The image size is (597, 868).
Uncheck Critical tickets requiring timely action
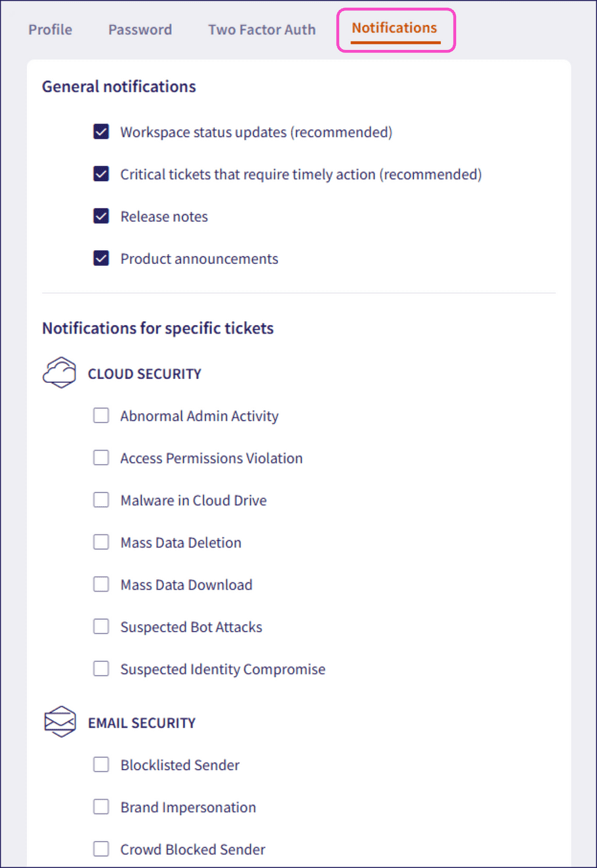(101, 173)
